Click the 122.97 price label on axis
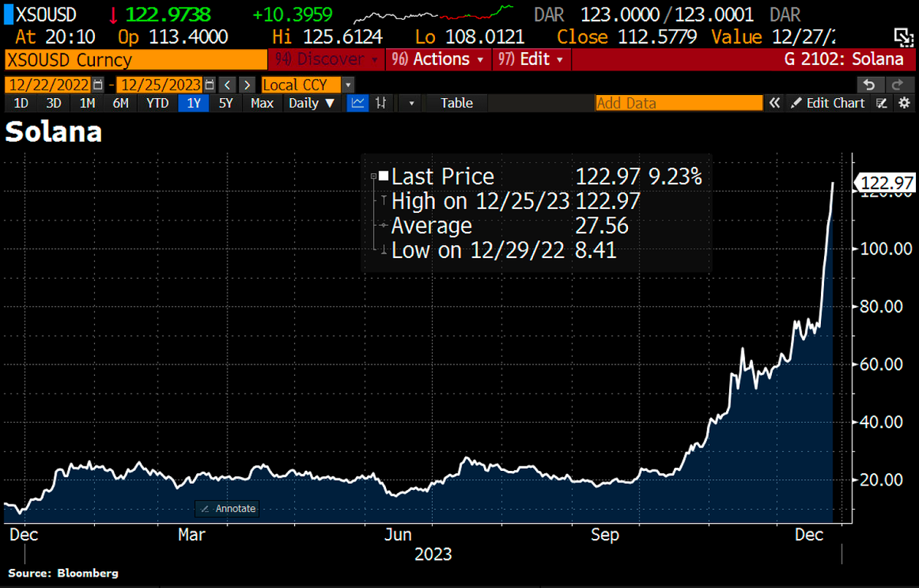The image size is (919, 588). click(x=885, y=182)
